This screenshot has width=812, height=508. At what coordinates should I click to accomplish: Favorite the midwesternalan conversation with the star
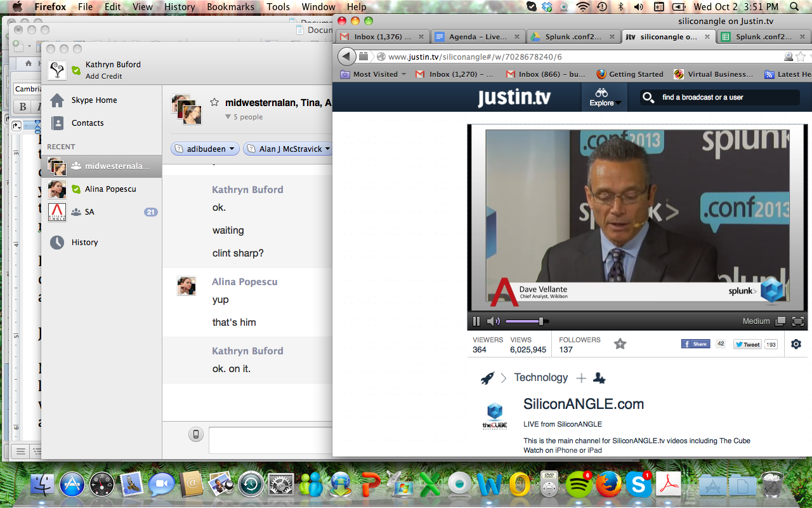click(x=214, y=102)
